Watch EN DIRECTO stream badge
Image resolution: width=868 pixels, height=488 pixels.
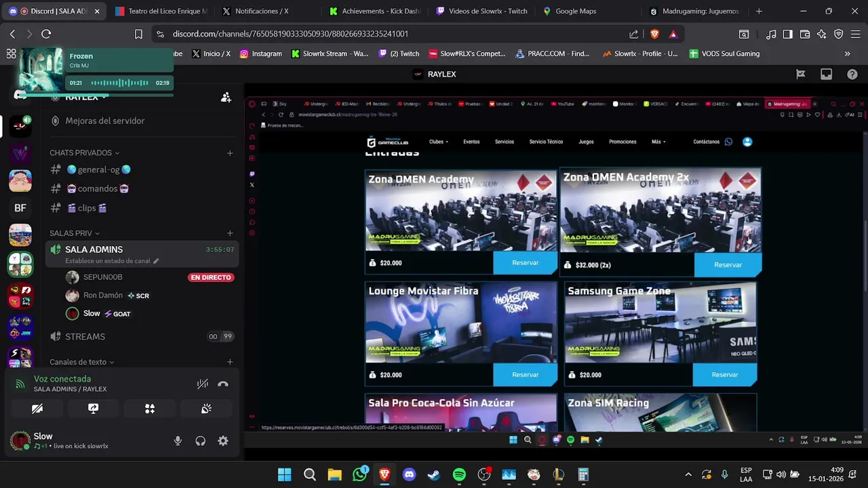tap(211, 277)
